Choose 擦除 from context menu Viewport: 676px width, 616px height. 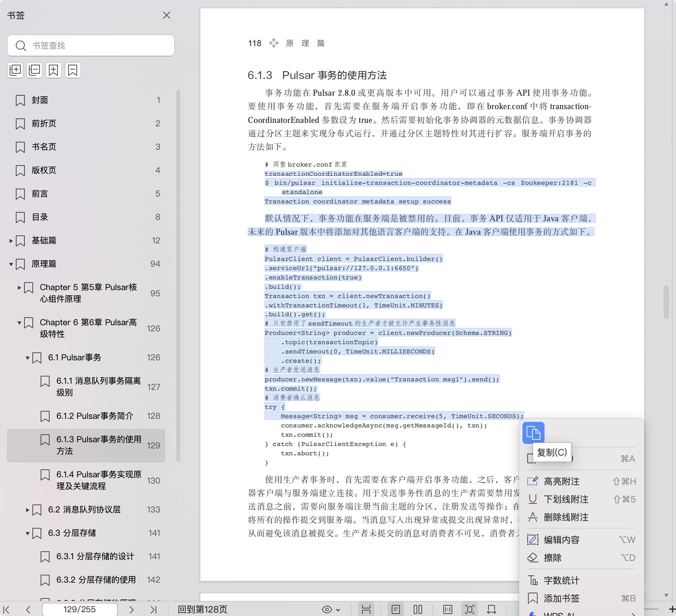point(581,558)
